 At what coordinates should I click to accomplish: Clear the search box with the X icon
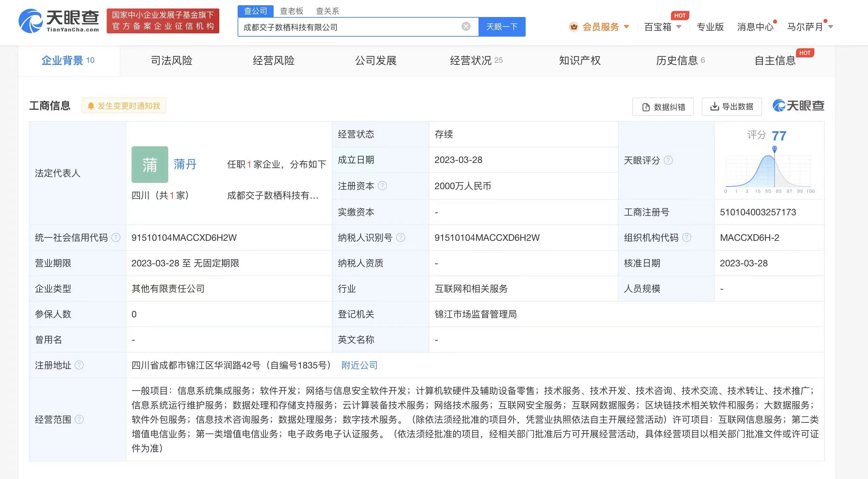coord(466,26)
